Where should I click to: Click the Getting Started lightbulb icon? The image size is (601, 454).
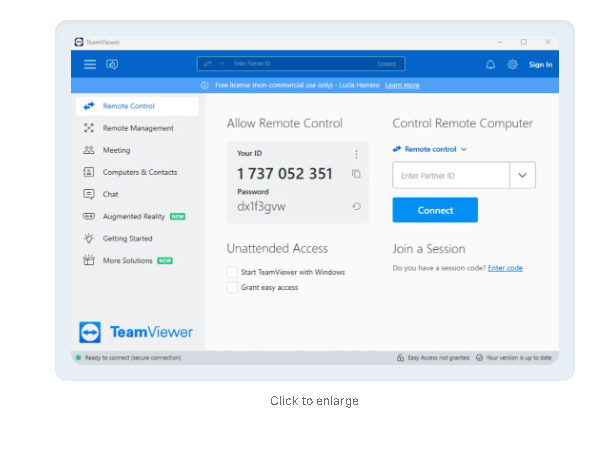point(89,239)
